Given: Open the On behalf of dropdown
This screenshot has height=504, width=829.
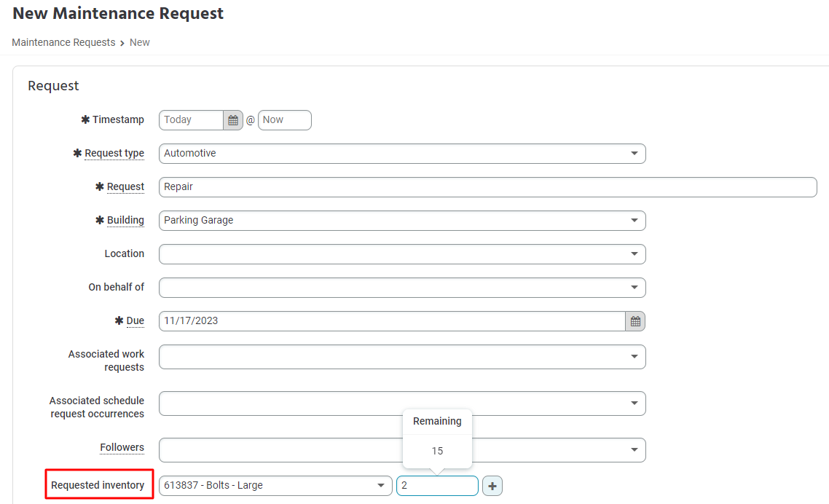Looking at the screenshot, I should [634, 288].
